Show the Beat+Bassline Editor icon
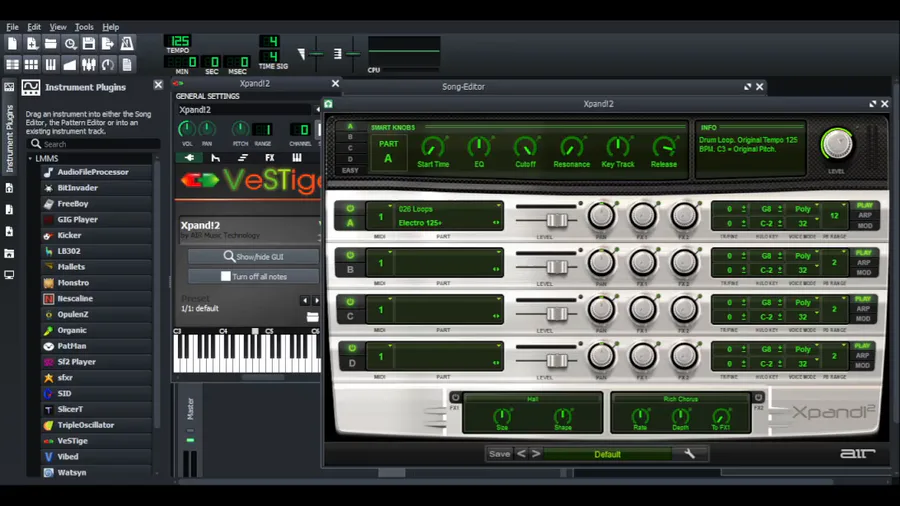The height and width of the screenshot is (506, 900). [32, 64]
